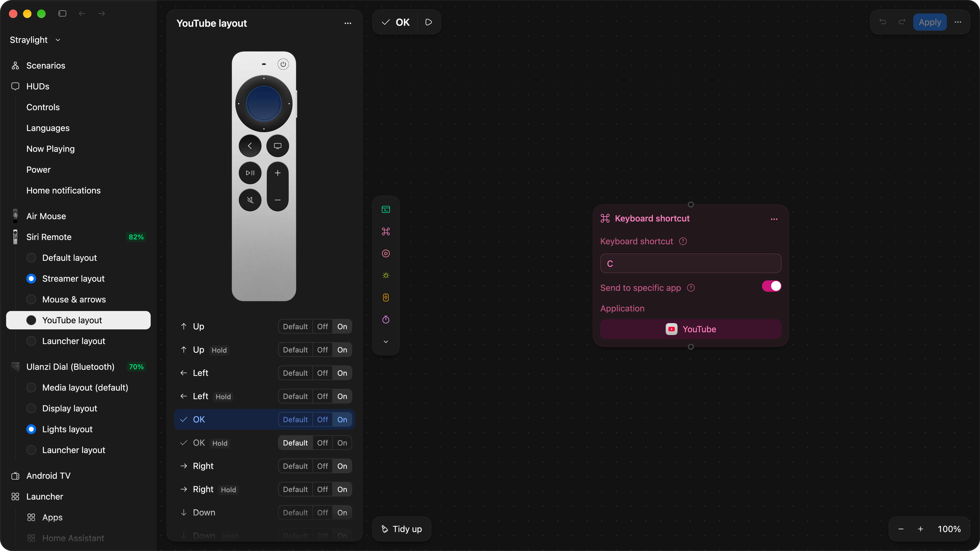Click the back button on the remote image
The height and width of the screenshot is (551, 980).
pos(250,146)
